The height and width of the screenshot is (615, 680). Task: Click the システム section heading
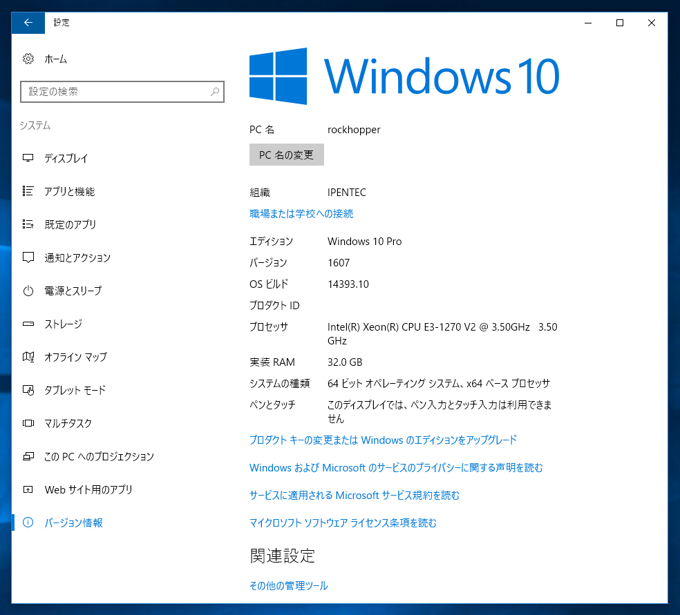click(x=35, y=125)
